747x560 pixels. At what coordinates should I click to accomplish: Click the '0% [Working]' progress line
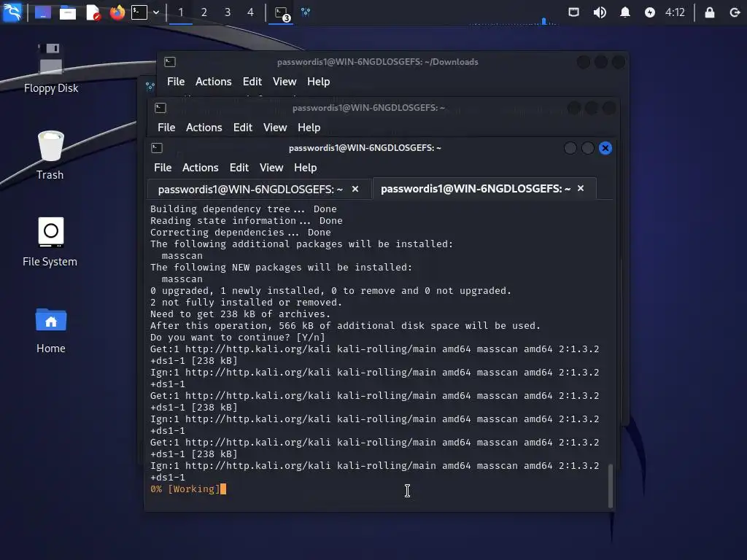(185, 489)
